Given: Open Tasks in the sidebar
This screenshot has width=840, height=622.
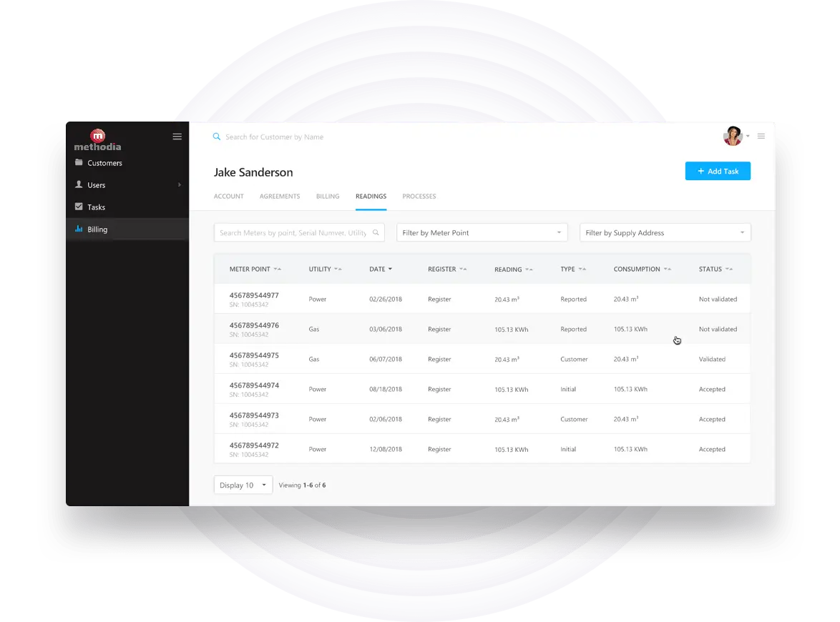Looking at the screenshot, I should 127,207.
